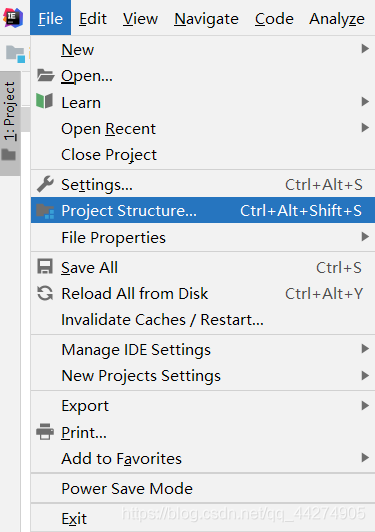Image resolution: width=375 pixels, height=532 pixels.
Task: Click the project folder icon in toolbar
Action: [x=16, y=54]
